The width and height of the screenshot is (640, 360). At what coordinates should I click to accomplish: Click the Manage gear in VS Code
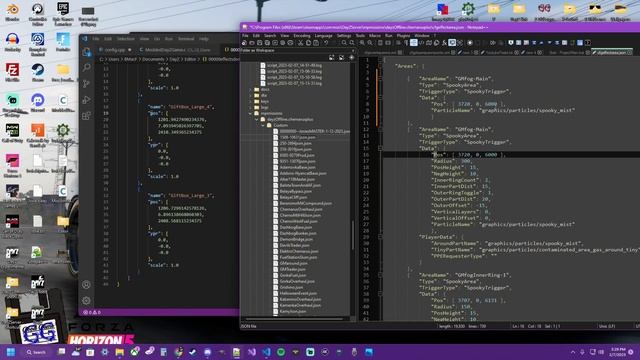86,300
